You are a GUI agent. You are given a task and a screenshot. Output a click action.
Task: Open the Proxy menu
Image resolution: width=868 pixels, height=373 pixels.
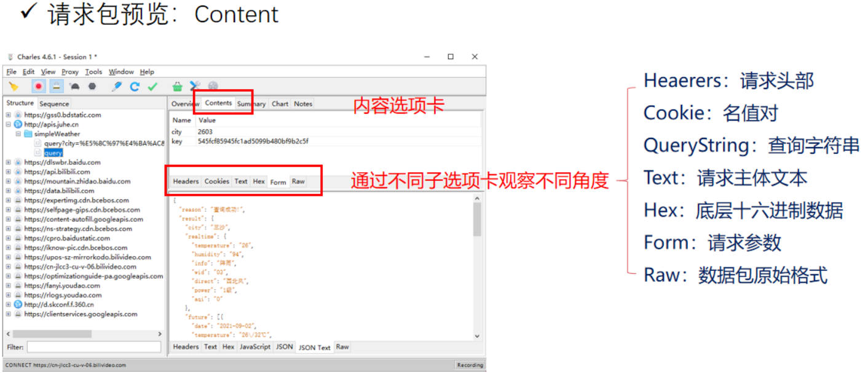tap(70, 72)
